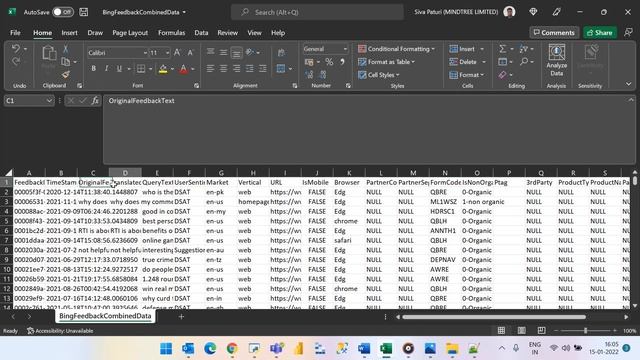This screenshot has width=640, height=360.
Task: Click the Font Color letter A icon
Action: [184, 69]
